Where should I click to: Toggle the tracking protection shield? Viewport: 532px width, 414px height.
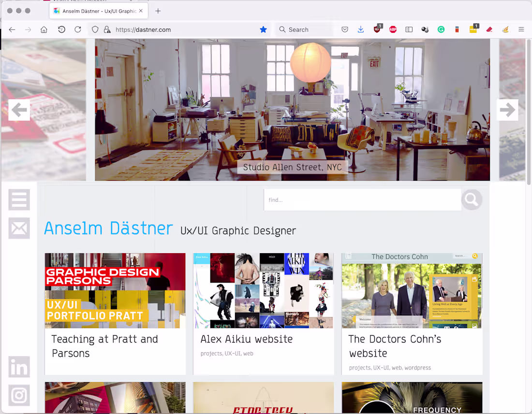tap(95, 29)
